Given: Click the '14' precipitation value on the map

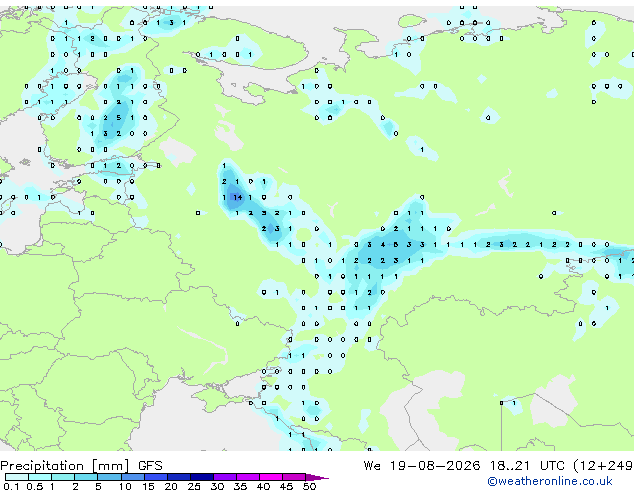Looking at the screenshot, I should [238, 197].
